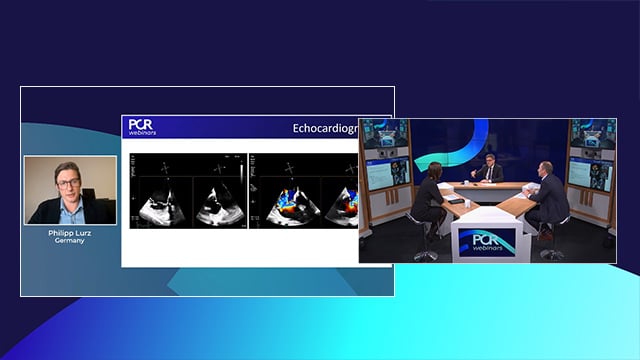
Task: Click the color Doppler echocardiogram panel
Action: tap(304, 191)
